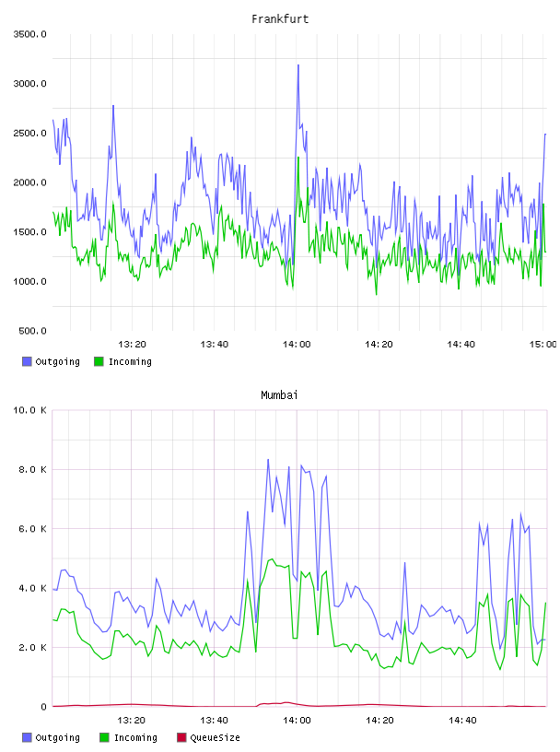Click the red QueueSize swatch in Mumbai legend
The width and height of the screenshot is (560, 752).
[x=181, y=737]
